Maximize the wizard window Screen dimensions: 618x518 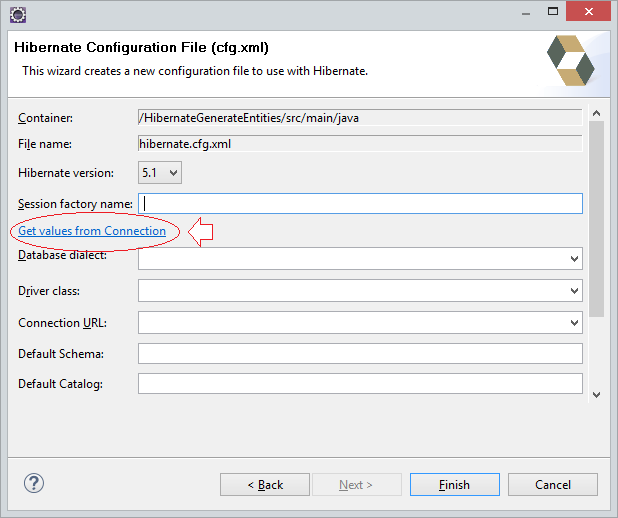[x=553, y=11]
